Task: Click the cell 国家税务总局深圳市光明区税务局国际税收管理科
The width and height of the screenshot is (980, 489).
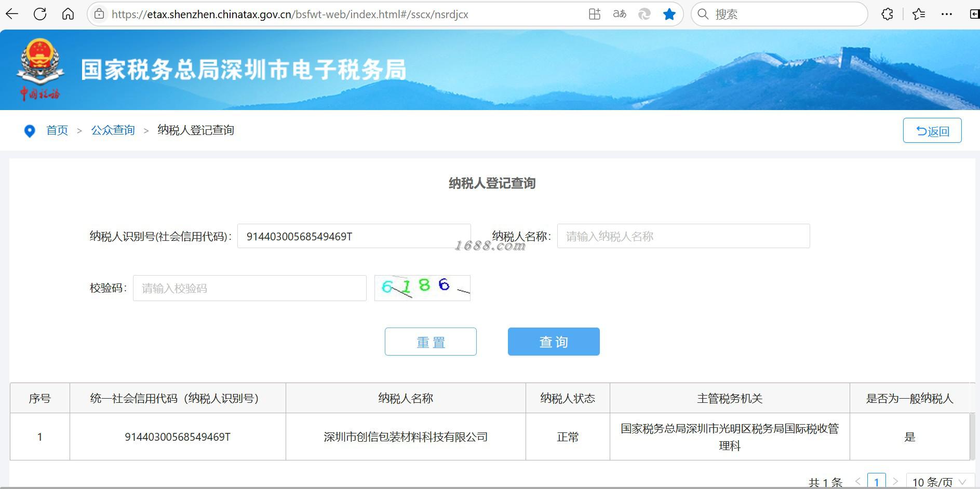Action: 730,437
